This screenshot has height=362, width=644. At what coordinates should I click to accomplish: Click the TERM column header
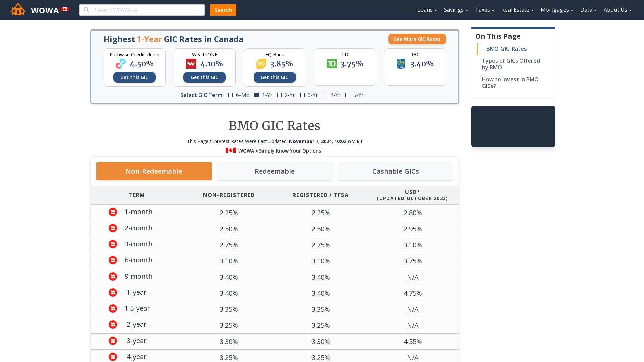click(x=137, y=195)
